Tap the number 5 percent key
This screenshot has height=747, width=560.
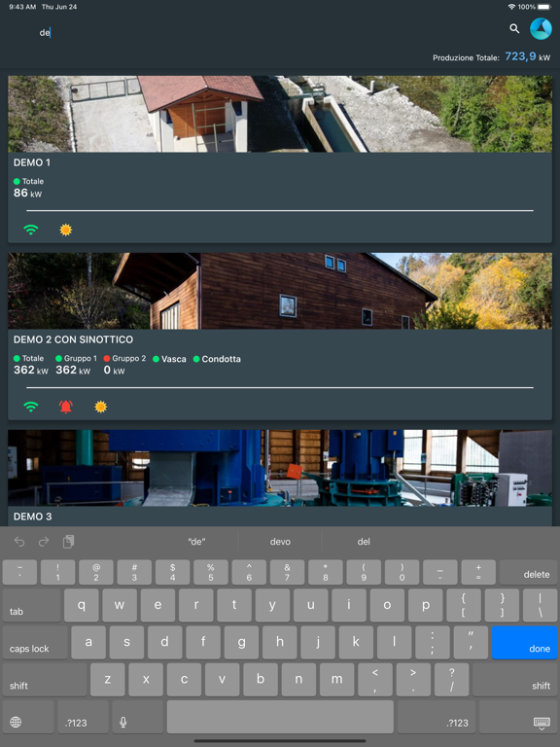click(x=210, y=572)
